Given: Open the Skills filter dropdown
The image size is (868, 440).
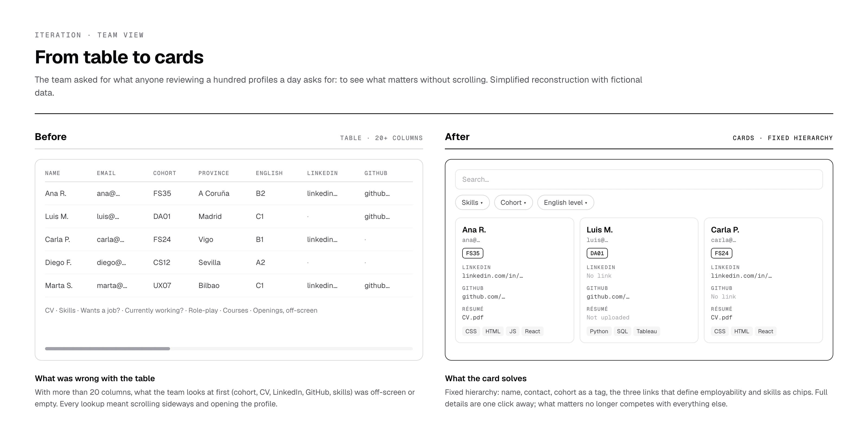Looking at the screenshot, I should [473, 202].
